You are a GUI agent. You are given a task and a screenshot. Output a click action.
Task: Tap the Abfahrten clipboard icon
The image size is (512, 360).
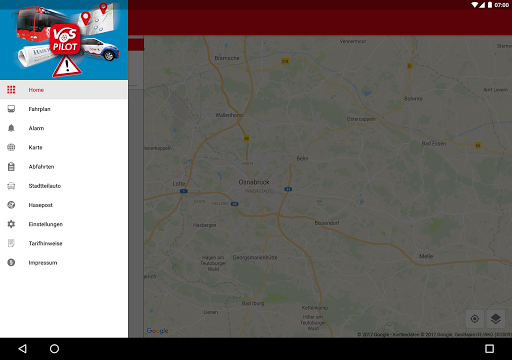click(x=11, y=167)
